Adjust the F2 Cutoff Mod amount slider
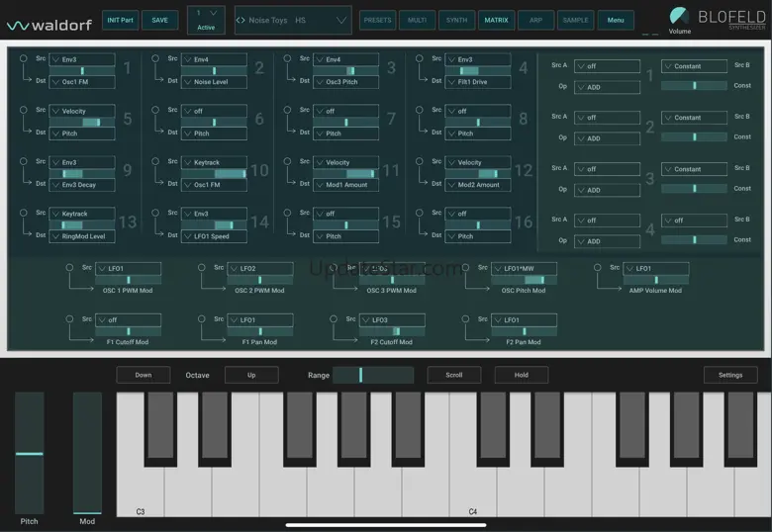 392,331
